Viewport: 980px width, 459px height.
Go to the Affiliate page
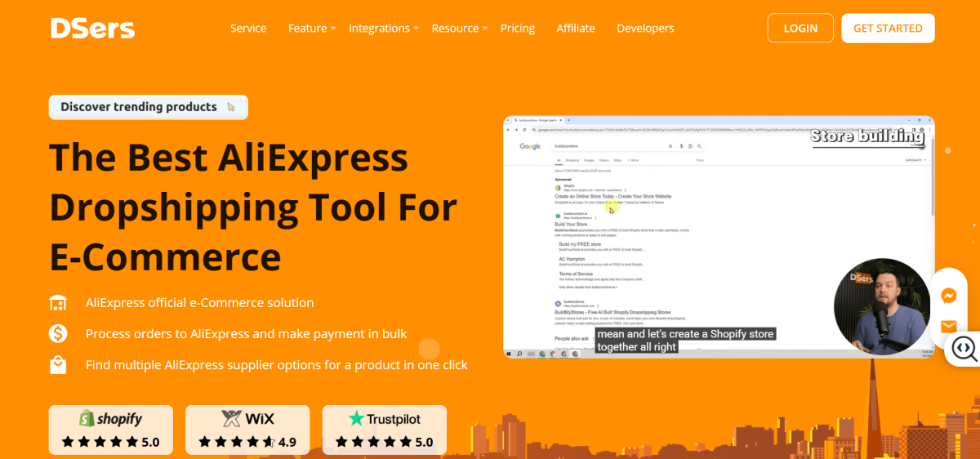click(x=576, y=28)
